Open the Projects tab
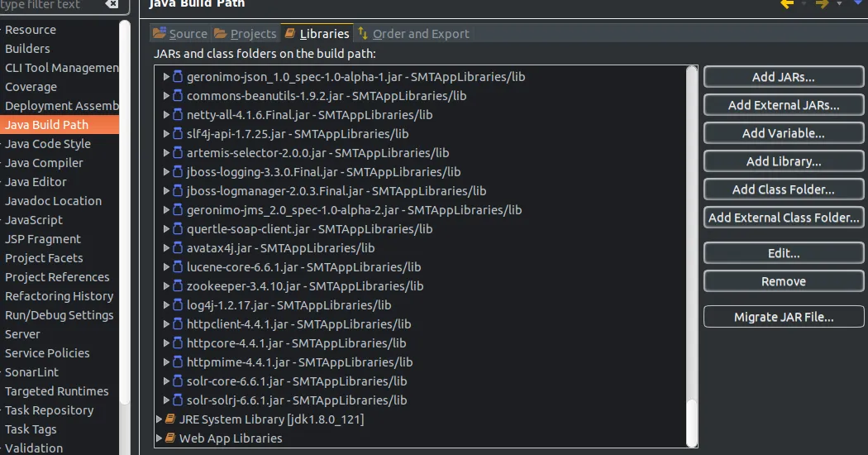Screen dimensions: 868x455 point(246,33)
